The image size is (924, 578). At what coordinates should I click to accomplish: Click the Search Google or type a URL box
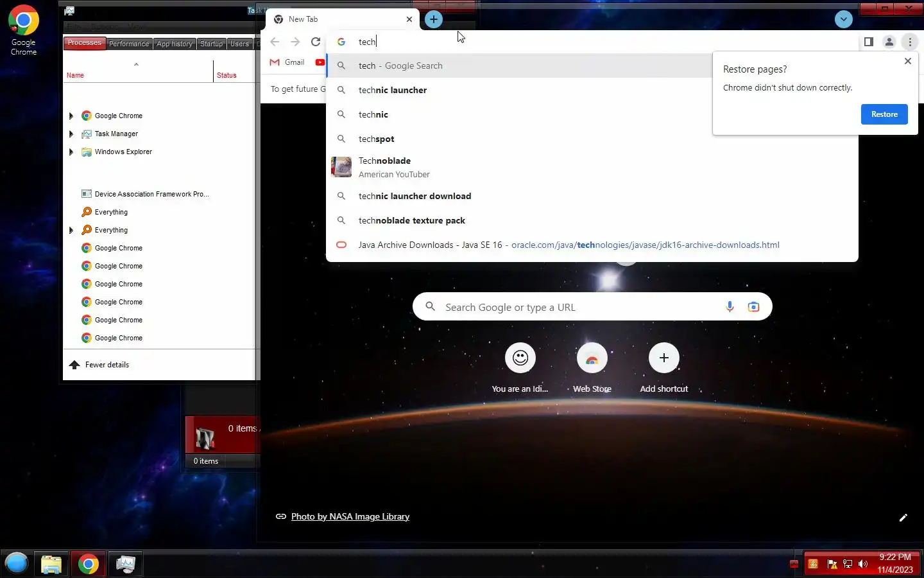click(592, 307)
